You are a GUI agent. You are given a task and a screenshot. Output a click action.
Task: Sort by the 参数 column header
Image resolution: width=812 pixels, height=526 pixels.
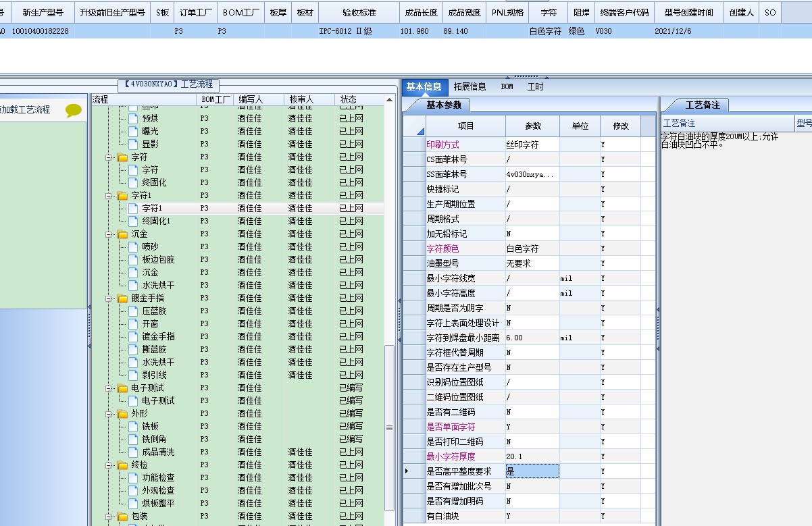pos(533,126)
